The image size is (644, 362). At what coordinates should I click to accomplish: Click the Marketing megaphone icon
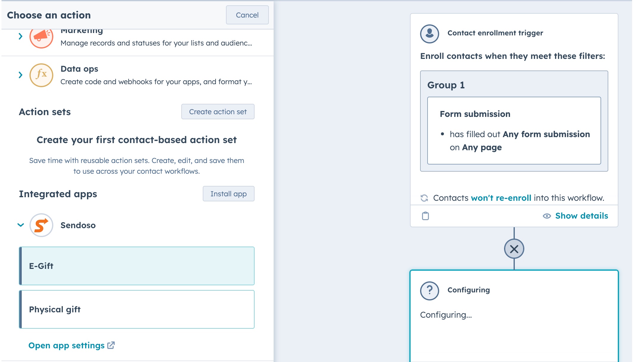click(41, 37)
